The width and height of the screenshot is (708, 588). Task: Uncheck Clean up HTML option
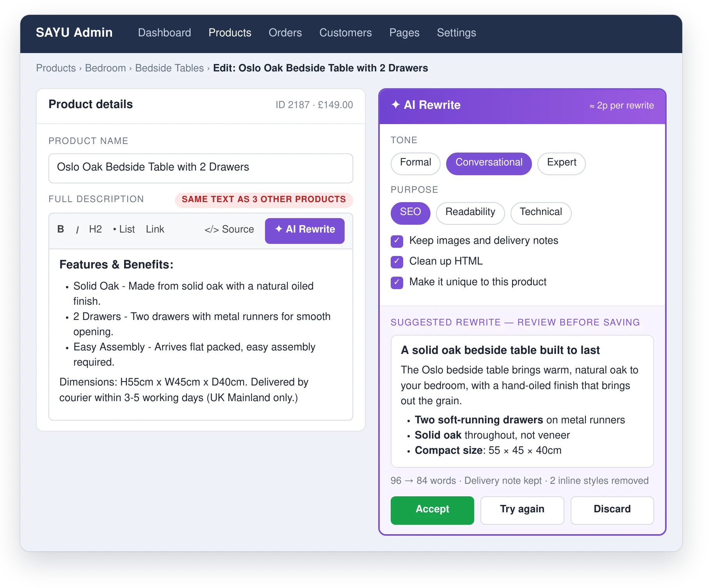click(397, 262)
